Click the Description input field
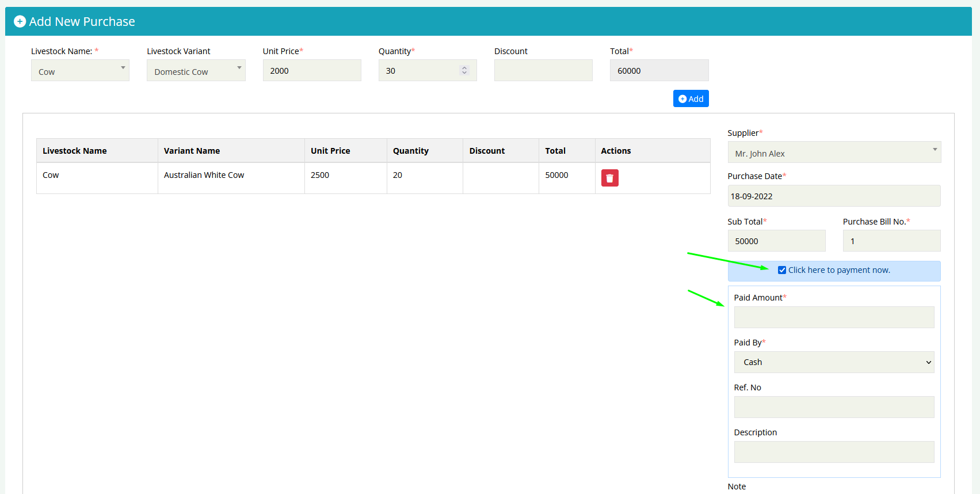Screen dimensions: 980x494 [x=833, y=452]
